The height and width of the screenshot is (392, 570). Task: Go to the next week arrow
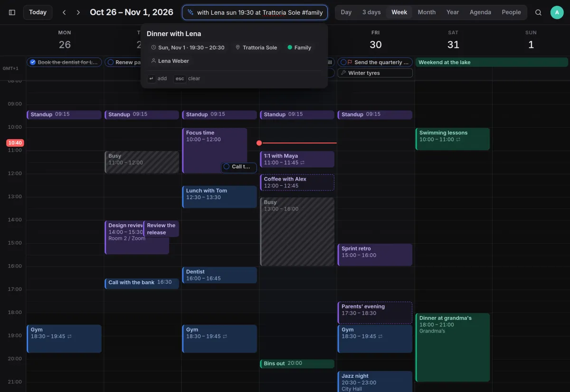click(78, 12)
